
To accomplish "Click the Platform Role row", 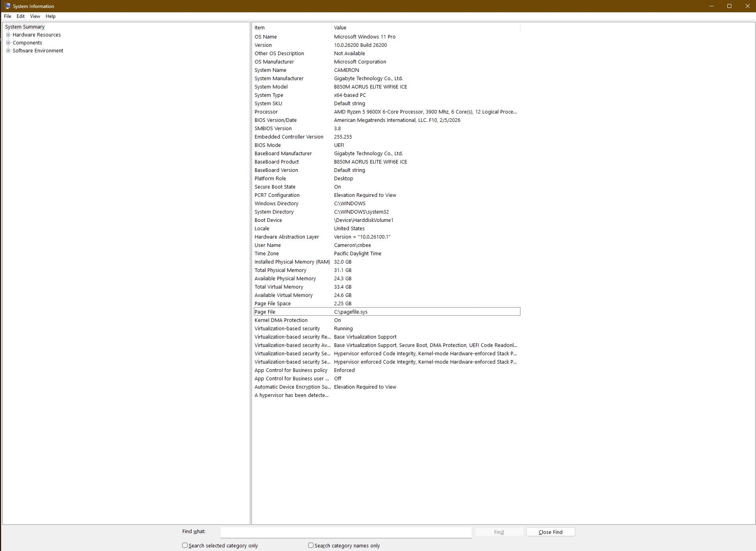I will pos(387,179).
